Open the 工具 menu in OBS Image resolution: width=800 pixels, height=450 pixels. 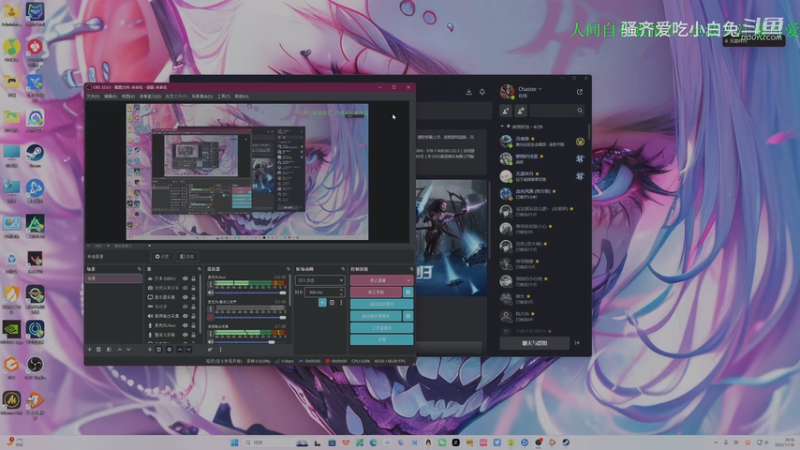223,96
